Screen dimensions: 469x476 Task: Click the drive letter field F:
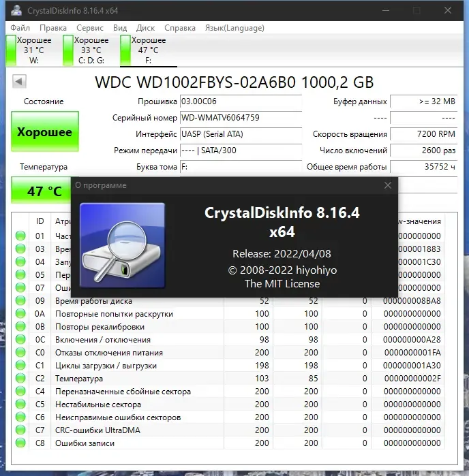point(241,167)
